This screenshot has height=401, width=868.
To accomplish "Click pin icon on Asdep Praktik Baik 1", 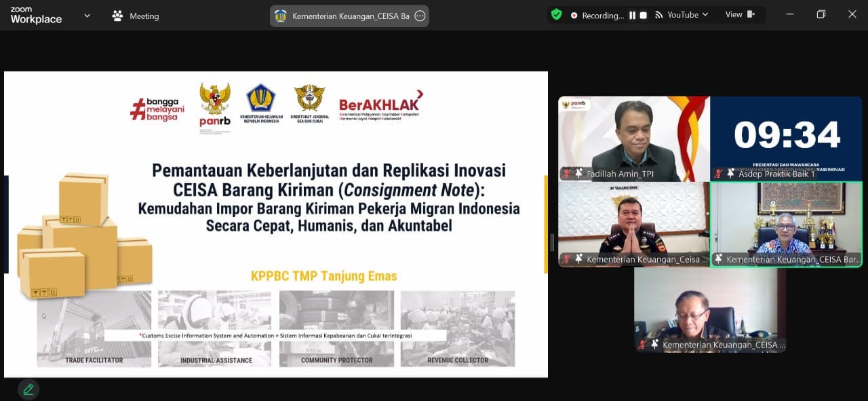I will 730,174.
